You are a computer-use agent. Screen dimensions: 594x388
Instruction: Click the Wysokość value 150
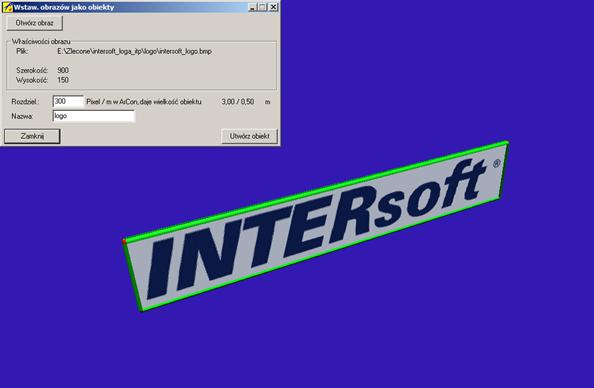tap(63, 80)
